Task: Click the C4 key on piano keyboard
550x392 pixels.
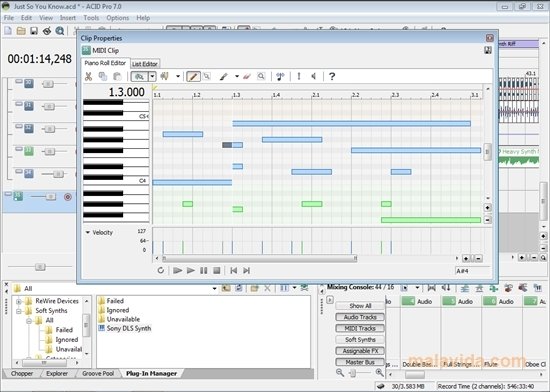Action: 116,181
